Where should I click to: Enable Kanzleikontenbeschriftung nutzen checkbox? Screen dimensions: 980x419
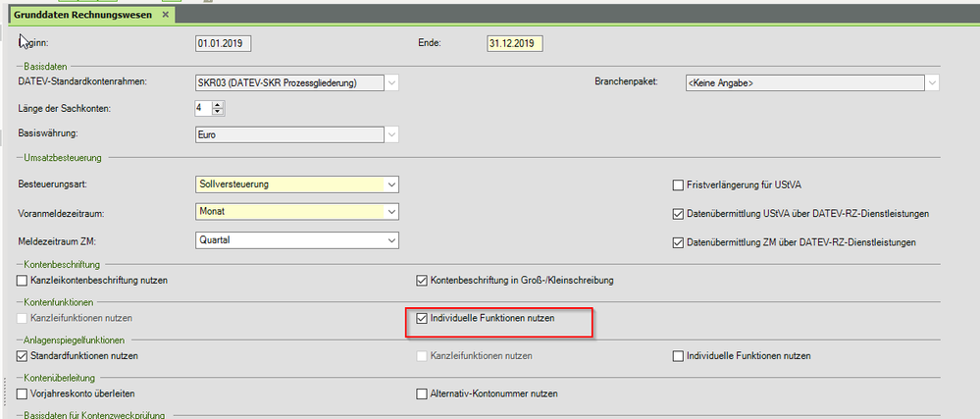tap(23, 281)
